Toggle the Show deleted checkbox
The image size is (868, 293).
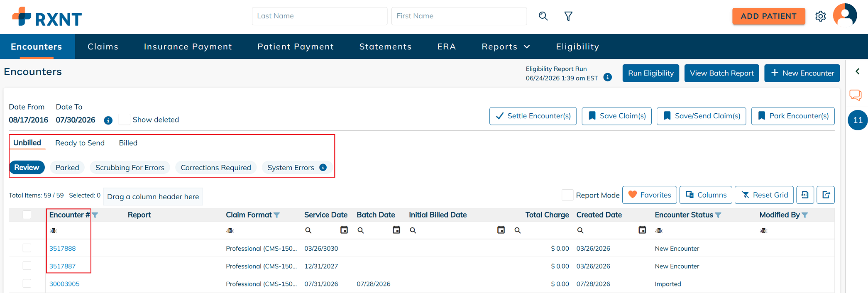click(124, 120)
